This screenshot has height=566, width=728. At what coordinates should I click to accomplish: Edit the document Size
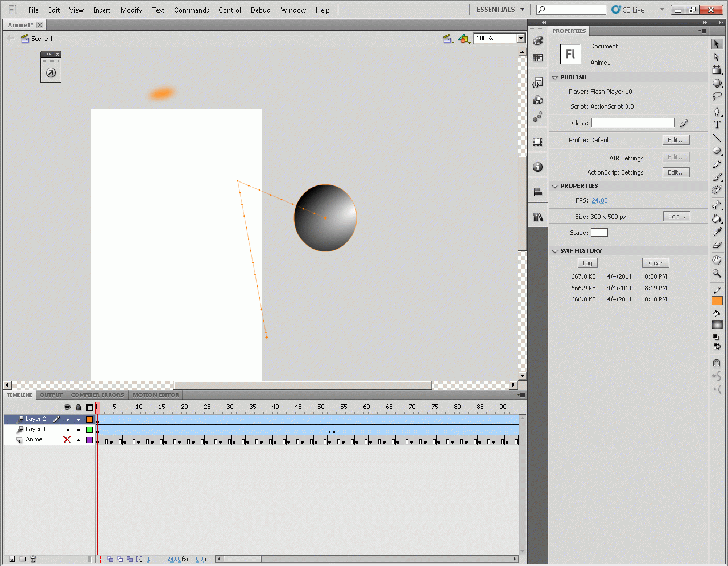tap(676, 216)
